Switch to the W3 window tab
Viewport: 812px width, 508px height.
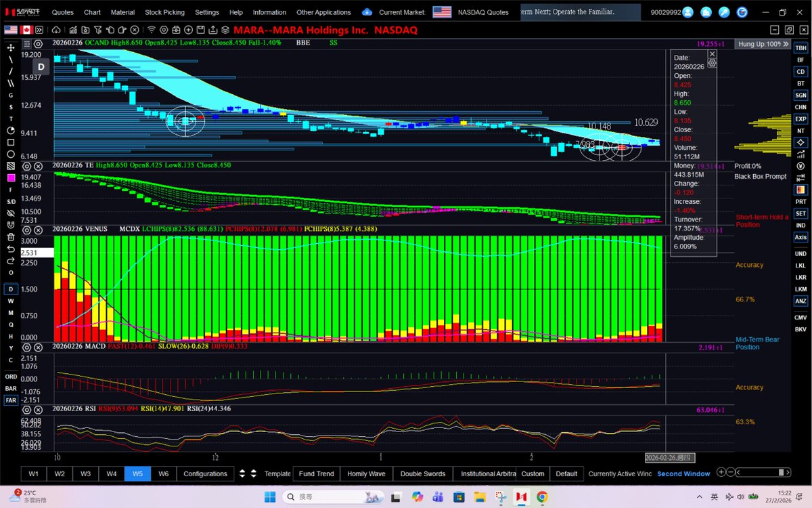point(85,473)
